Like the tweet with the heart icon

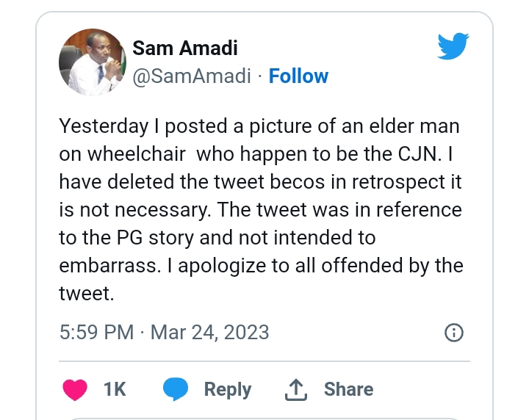coord(75,389)
